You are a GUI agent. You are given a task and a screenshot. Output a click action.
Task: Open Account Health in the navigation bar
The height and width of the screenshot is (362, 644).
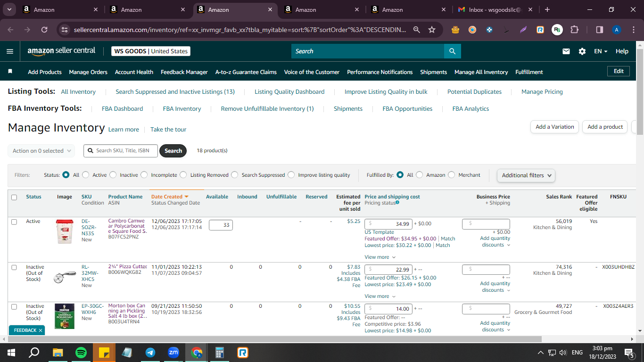[134, 72]
